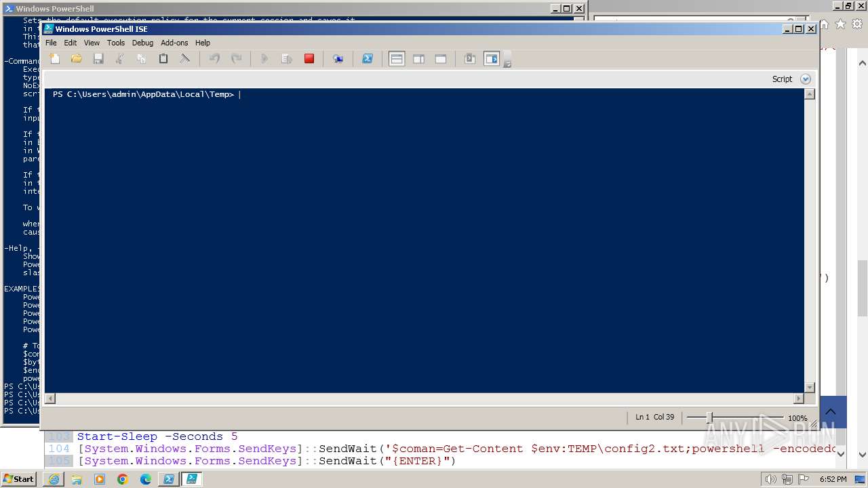Screen dimensions: 868x488
Task: Click the 6:52 PM clock
Action: [x=833, y=479]
